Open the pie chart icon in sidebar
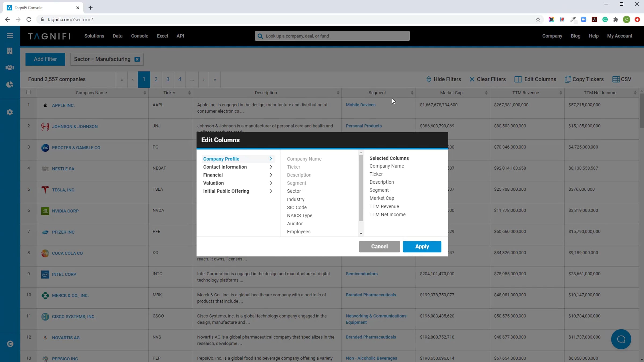 point(10,85)
